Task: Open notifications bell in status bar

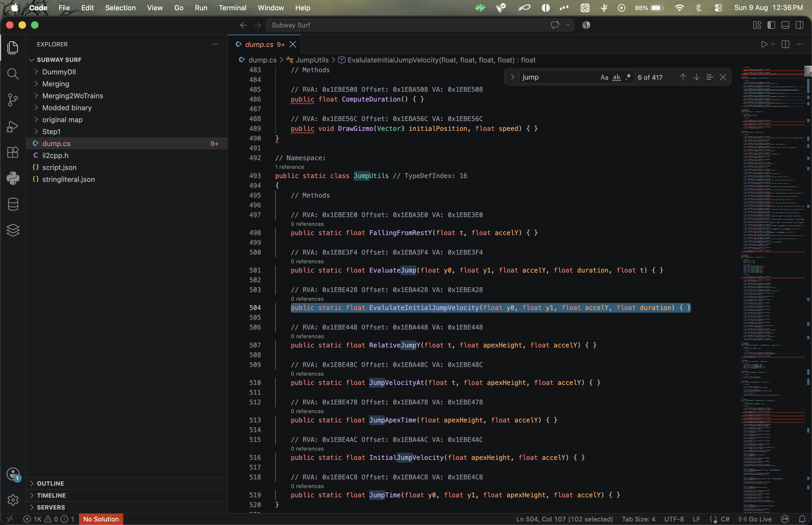Action: point(802,519)
